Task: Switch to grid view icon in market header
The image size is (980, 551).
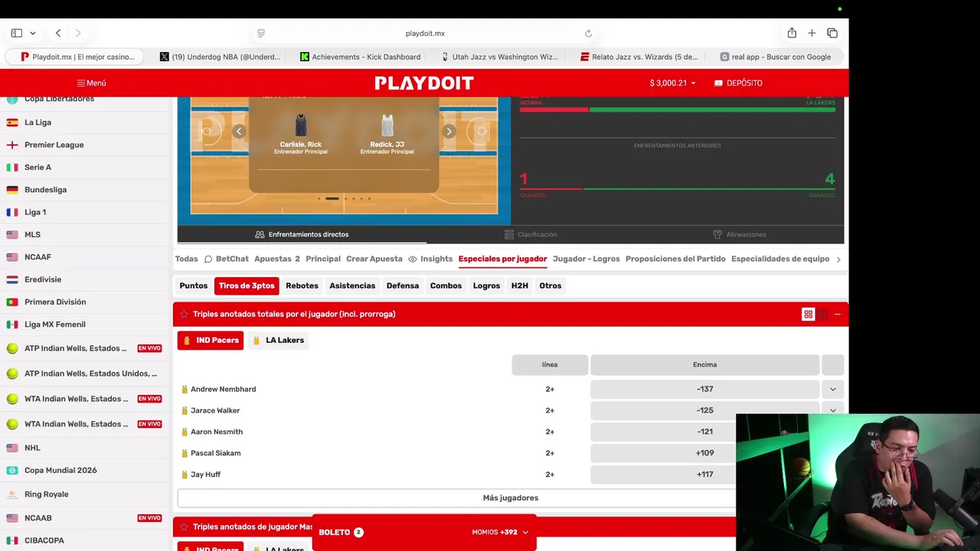Action: 808,315
